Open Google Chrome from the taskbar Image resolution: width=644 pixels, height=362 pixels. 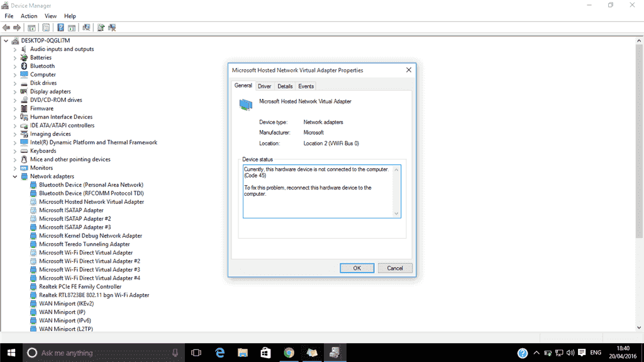pos(289,353)
